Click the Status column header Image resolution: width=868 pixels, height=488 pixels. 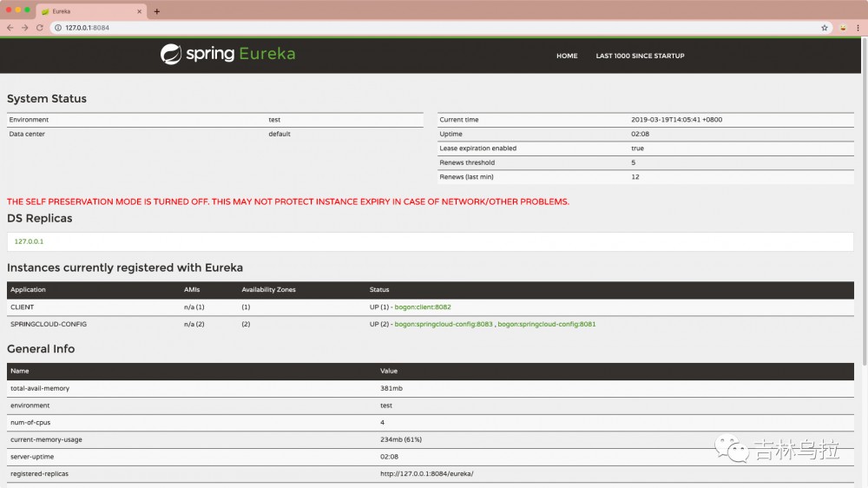379,290
